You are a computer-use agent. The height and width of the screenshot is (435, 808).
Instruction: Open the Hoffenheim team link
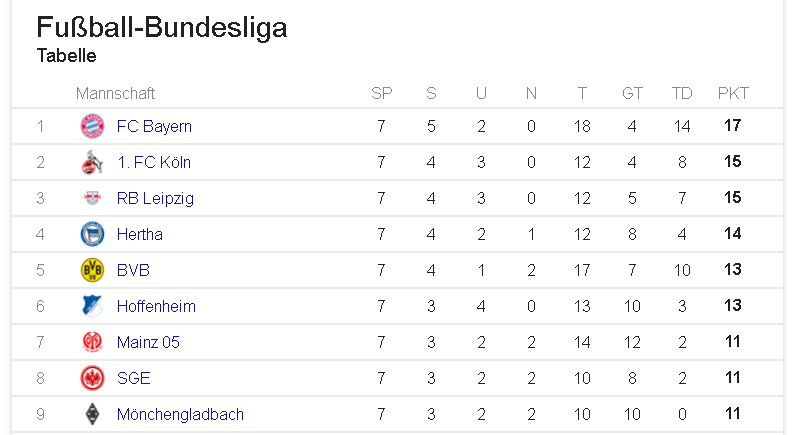click(x=156, y=307)
